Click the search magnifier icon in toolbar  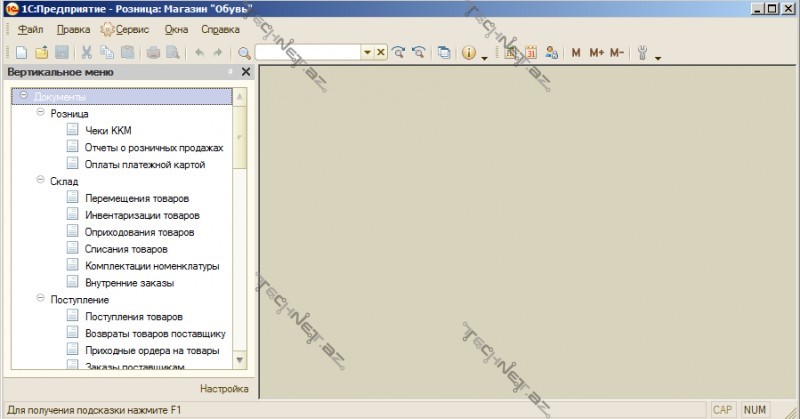pyautogui.click(x=244, y=53)
